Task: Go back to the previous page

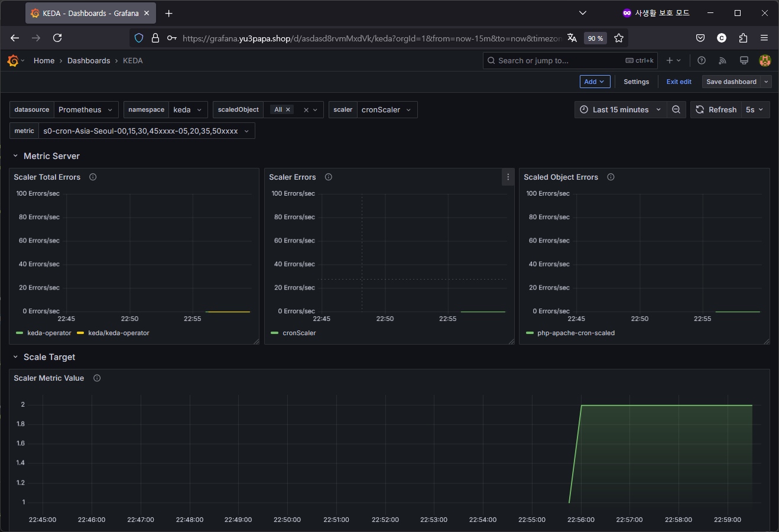Action: pos(15,38)
